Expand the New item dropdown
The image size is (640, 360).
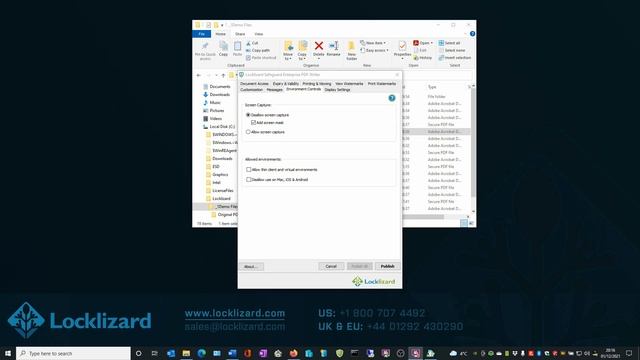[373, 43]
